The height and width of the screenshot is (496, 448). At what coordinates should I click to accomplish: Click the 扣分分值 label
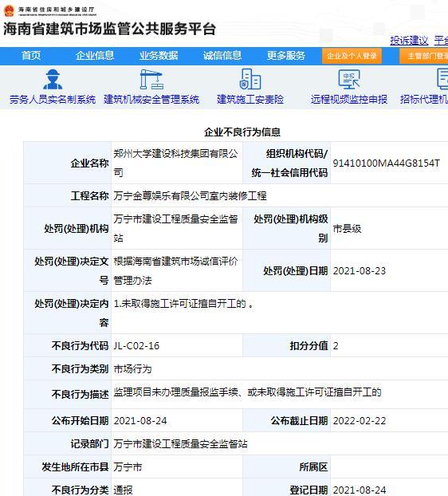coord(308,346)
